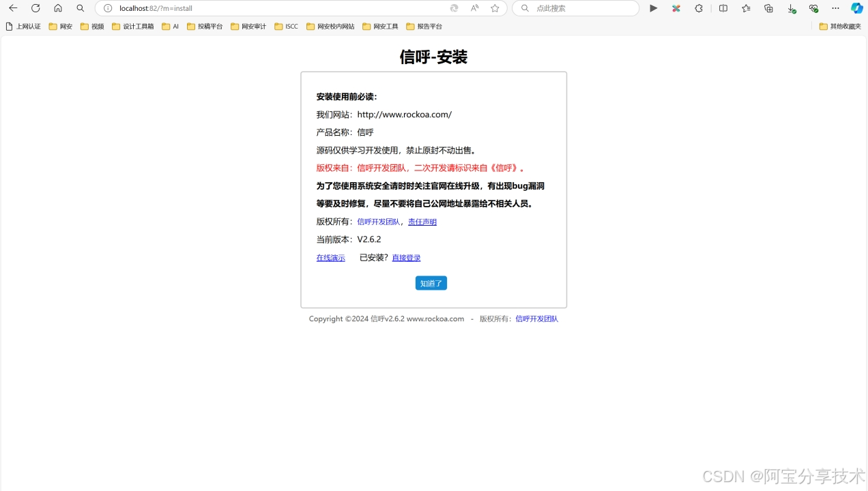Click 信呼开发团队 link in the footer

coord(537,318)
